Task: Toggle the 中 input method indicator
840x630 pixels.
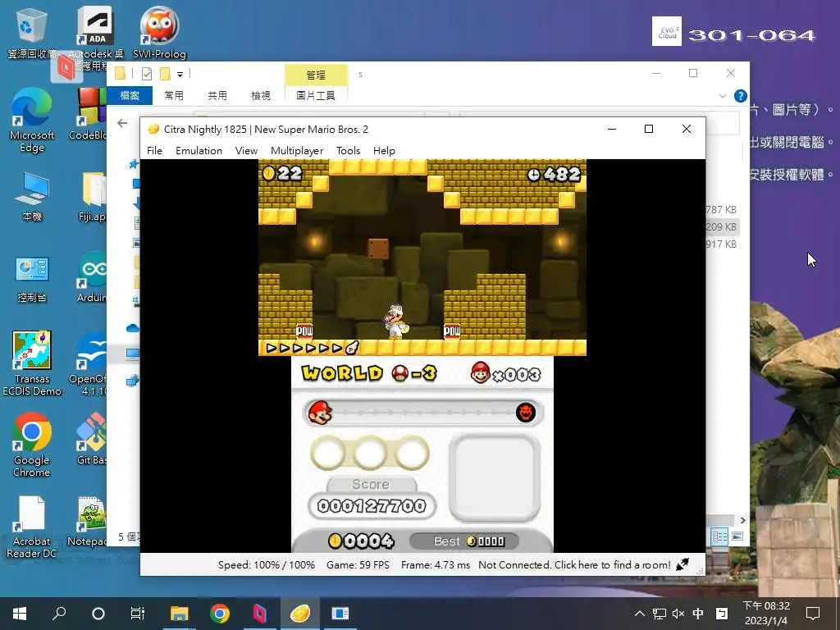Action: [x=698, y=614]
